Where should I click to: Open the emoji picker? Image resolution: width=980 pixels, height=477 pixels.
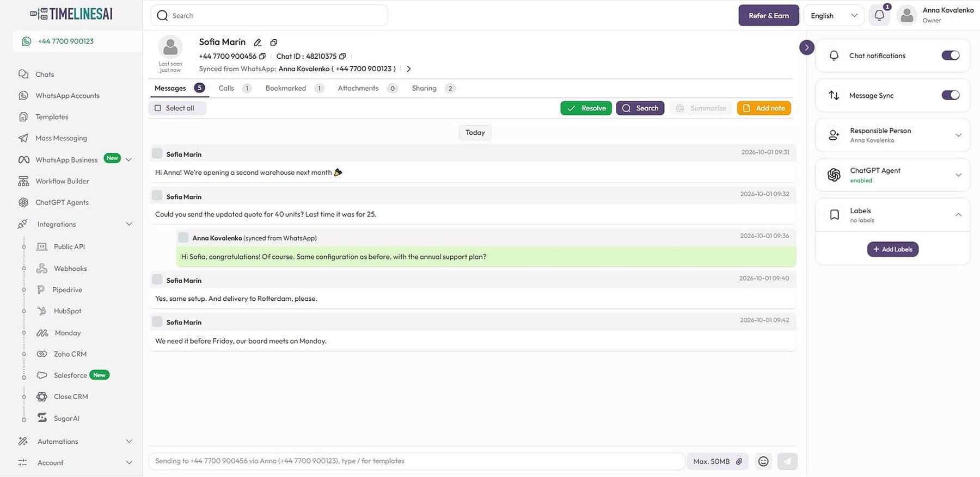pyautogui.click(x=763, y=461)
